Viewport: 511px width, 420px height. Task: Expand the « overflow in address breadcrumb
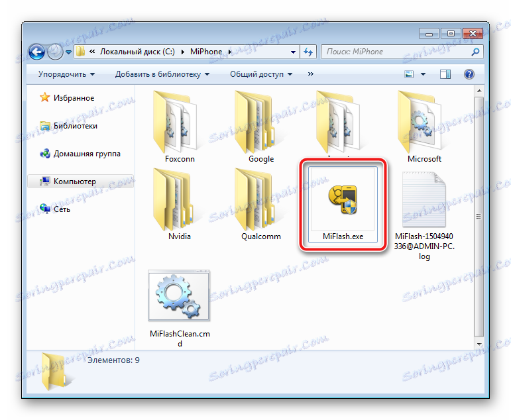92,52
